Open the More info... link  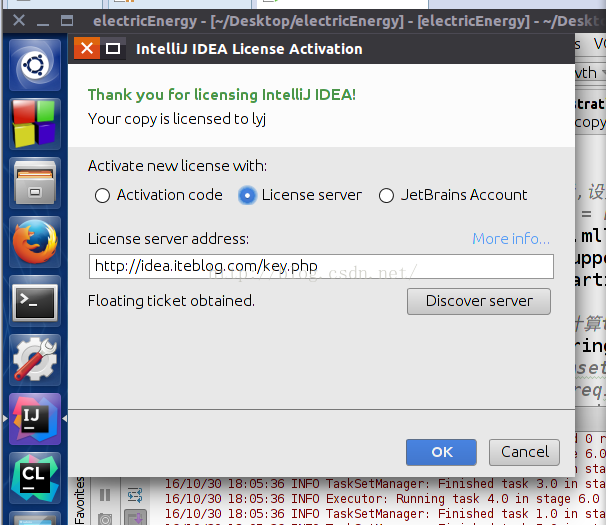(511, 239)
